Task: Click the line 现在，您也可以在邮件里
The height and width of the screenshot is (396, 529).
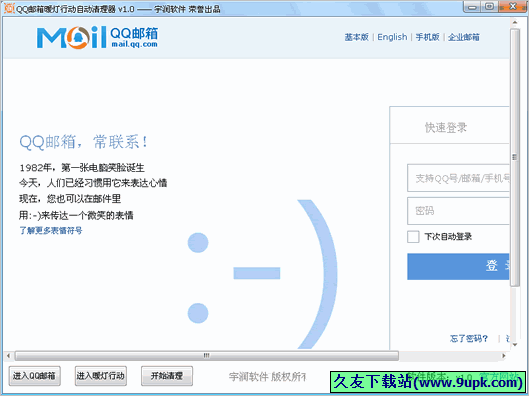Action: pos(70,199)
